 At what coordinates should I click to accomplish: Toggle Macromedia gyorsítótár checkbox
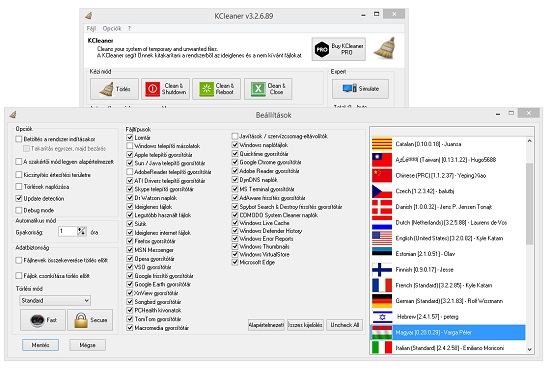(x=130, y=328)
